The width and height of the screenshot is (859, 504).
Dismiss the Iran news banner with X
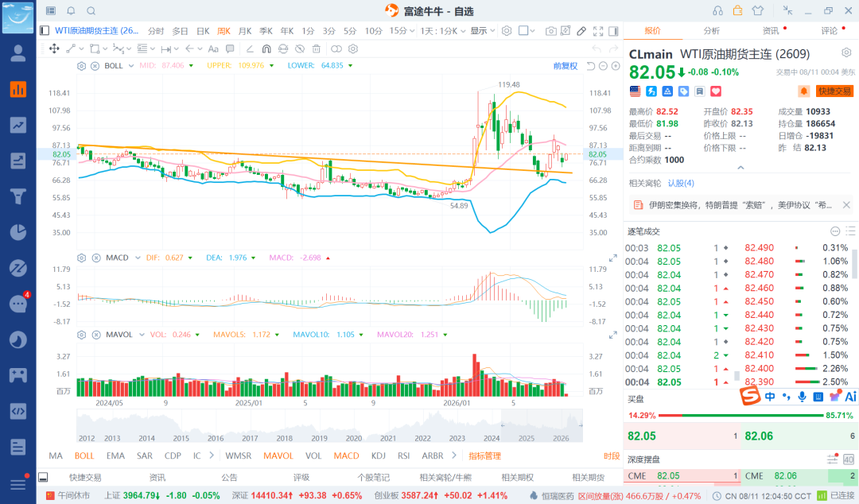tap(845, 205)
